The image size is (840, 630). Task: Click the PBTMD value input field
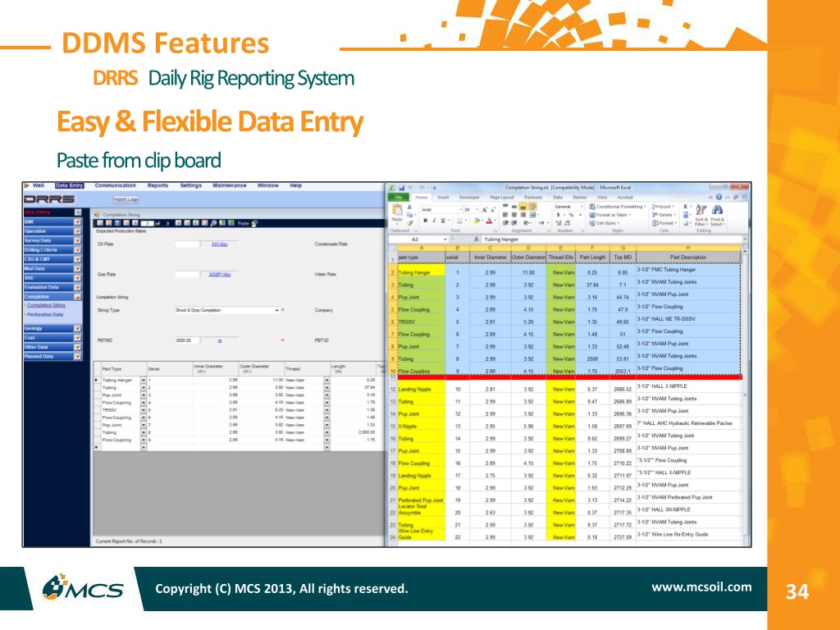[x=187, y=340]
